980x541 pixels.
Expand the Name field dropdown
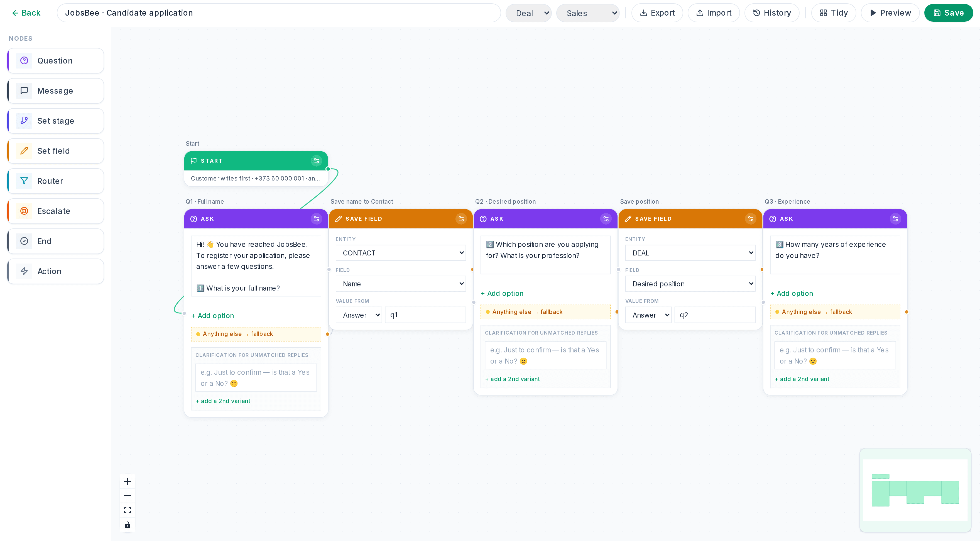[401, 284]
